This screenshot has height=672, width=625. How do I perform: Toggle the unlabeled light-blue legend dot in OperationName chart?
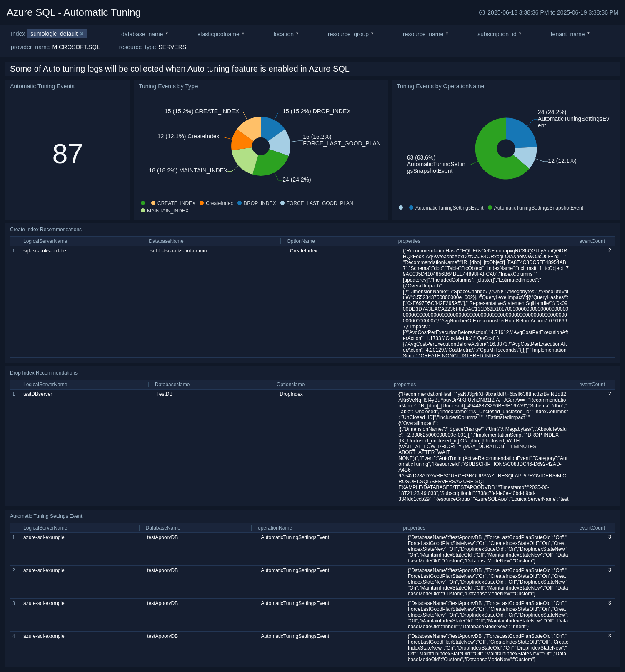tap(401, 207)
